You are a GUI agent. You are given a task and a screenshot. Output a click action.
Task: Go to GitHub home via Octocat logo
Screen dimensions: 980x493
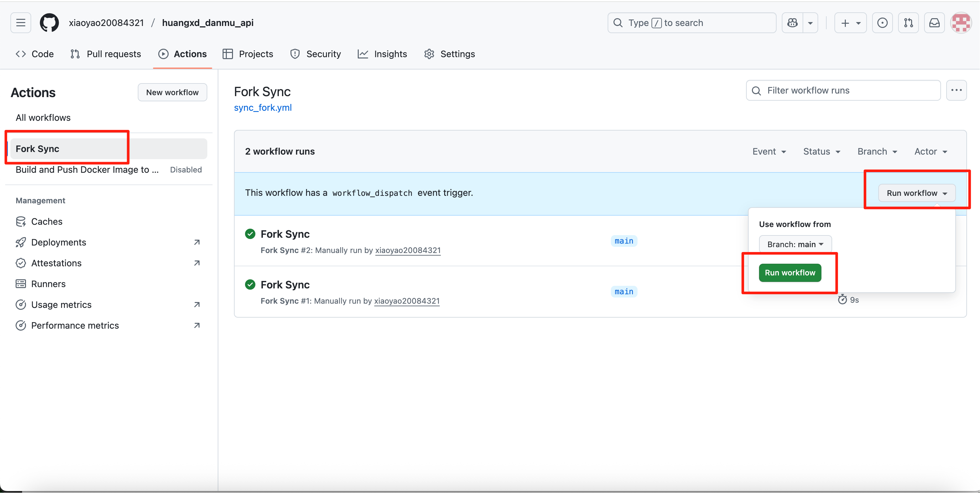coord(49,23)
